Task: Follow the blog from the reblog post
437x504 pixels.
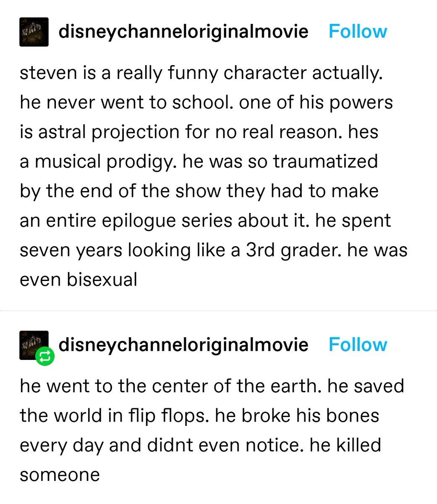Action: pyautogui.click(x=358, y=344)
